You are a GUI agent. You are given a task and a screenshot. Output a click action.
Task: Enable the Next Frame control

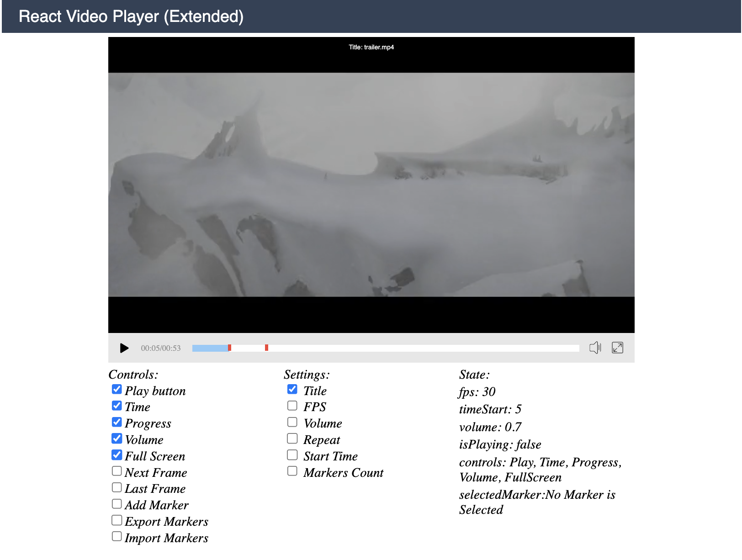coord(117,471)
